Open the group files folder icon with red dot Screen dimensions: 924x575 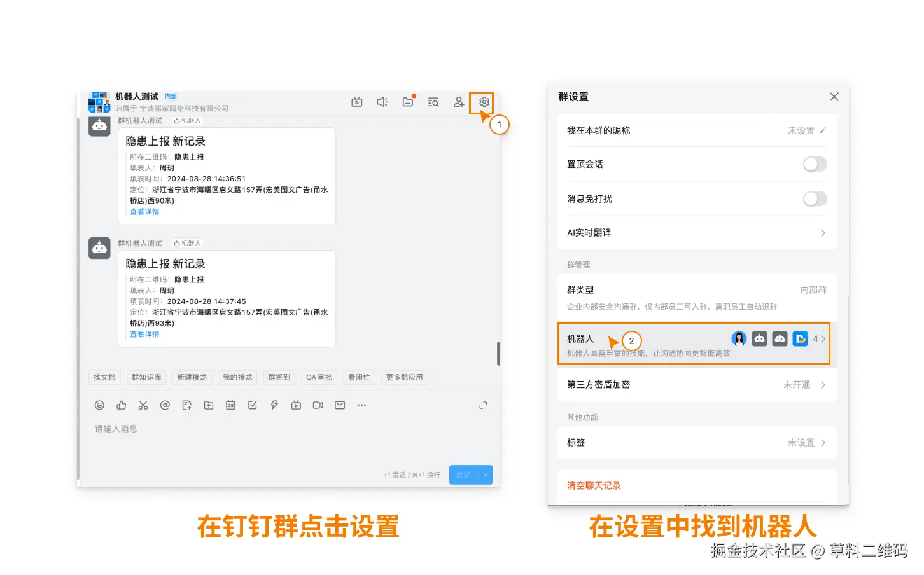tap(408, 102)
